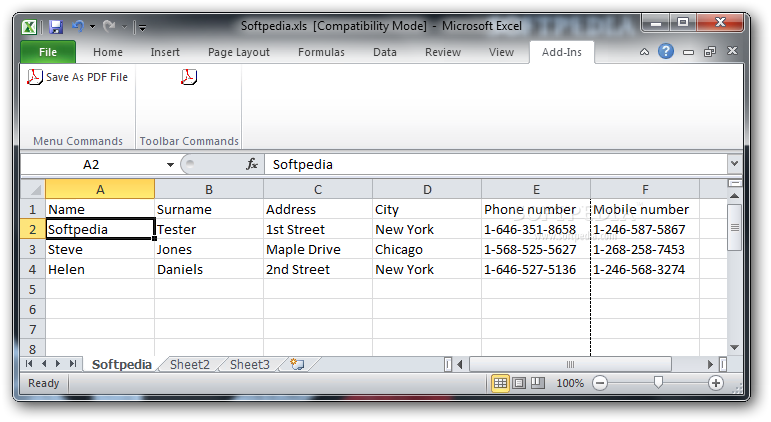This screenshot has width=771, height=422.
Task: Select the Chicago cell
Action: [x=427, y=249]
